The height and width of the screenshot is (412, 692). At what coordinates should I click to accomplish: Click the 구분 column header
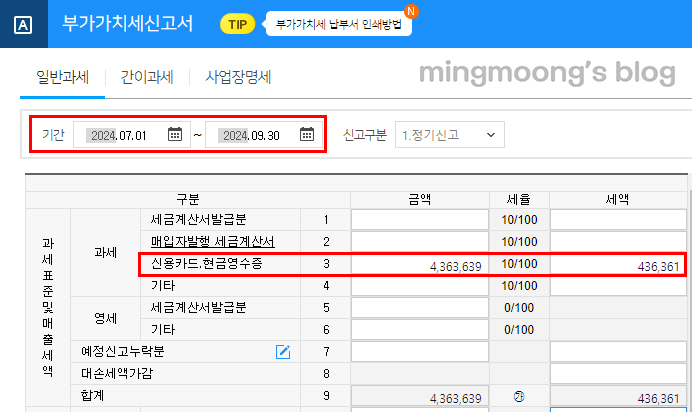pyautogui.click(x=188, y=200)
